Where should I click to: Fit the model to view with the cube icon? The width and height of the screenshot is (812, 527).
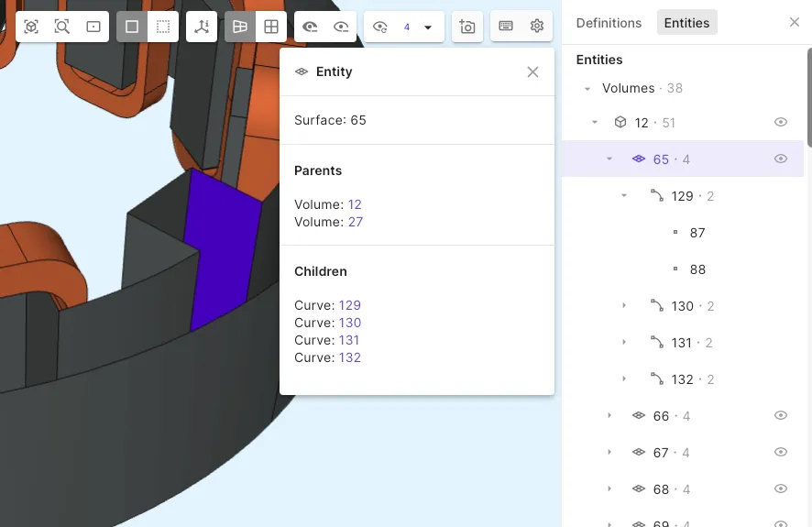tap(31, 27)
